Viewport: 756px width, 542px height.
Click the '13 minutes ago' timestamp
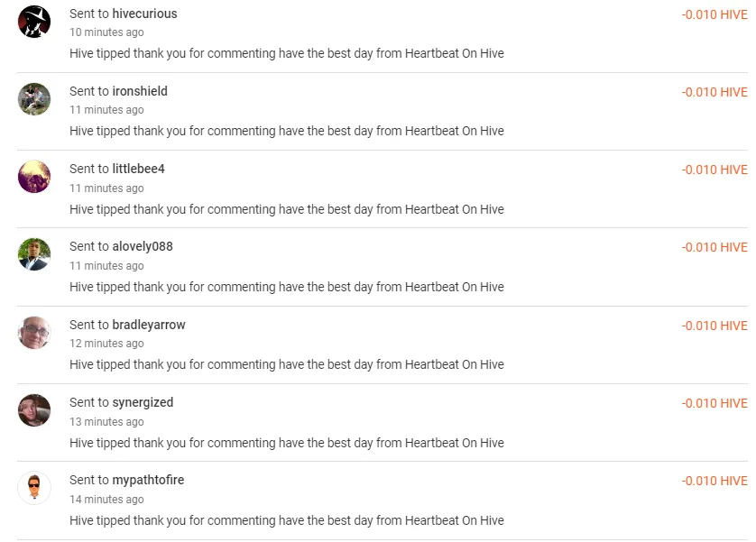pos(106,422)
